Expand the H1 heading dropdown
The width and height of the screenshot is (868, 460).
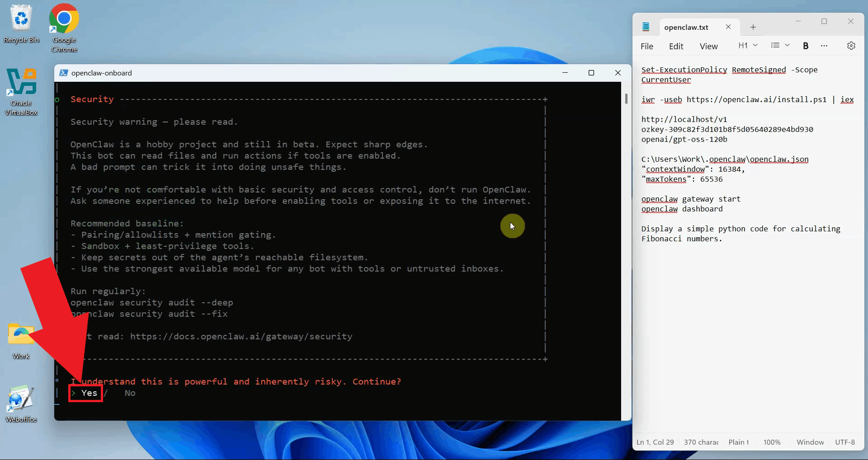tap(747, 46)
